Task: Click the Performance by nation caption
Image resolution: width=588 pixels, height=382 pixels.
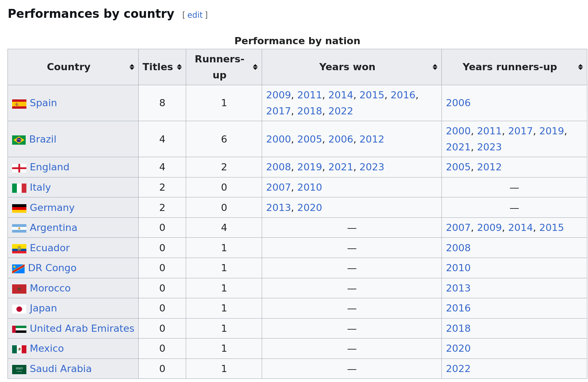Action: click(x=297, y=41)
